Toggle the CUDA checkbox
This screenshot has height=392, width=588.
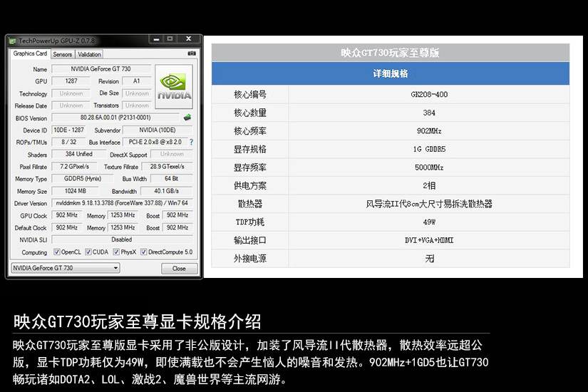pos(88,252)
